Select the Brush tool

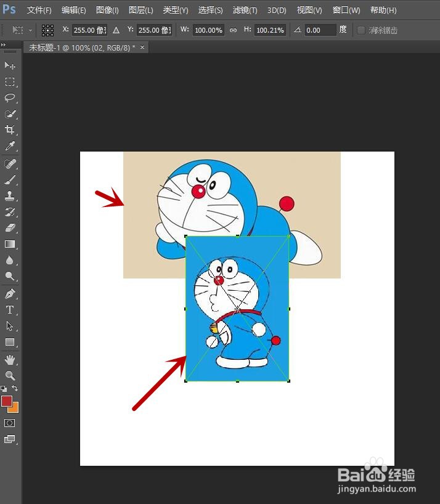pyautogui.click(x=10, y=180)
